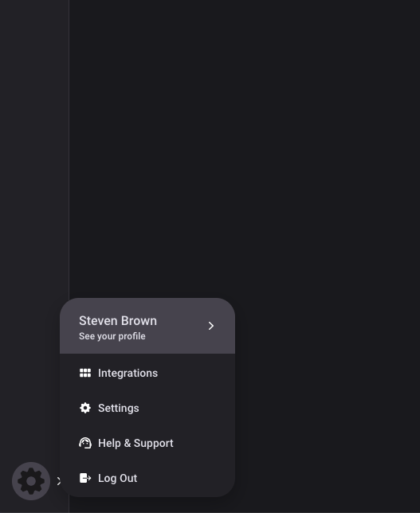The image size is (420, 513).
Task: Expand profile via the right chevron arrow
Action: tap(211, 326)
